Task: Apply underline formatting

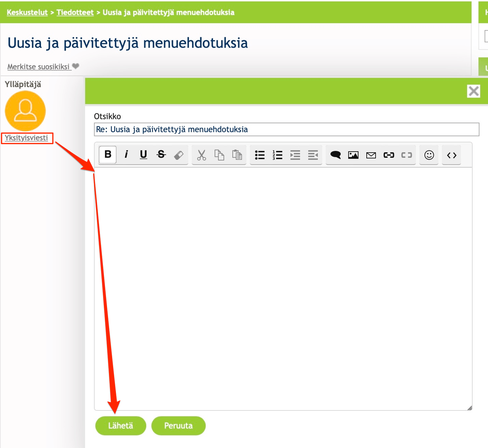Action: (x=143, y=155)
